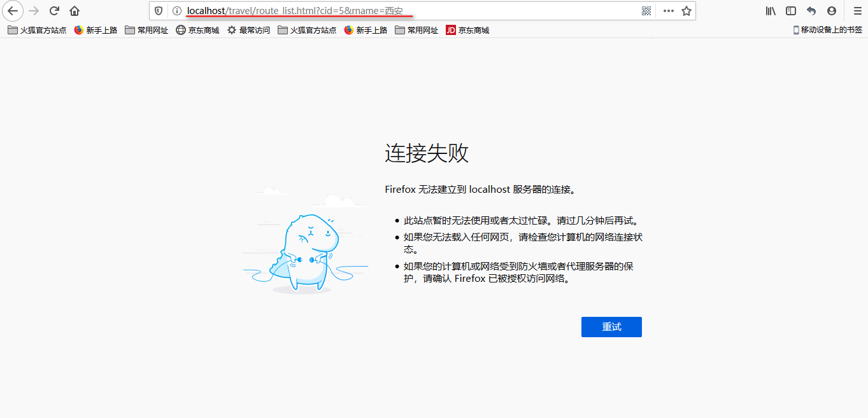The image size is (868, 418).
Task: Open 最常访问 bookmark with gear icon
Action: click(x=248, y=30)
